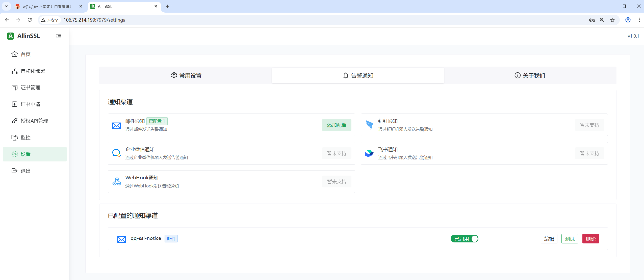644x280 pixels.
Task: Navigate to 监控 page
Action: coord(35,137)
